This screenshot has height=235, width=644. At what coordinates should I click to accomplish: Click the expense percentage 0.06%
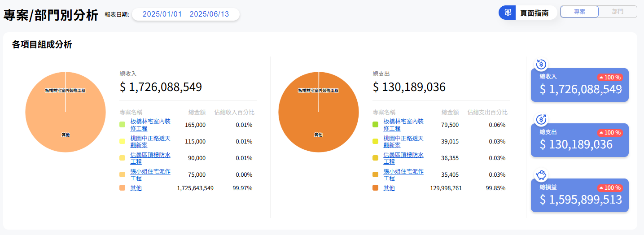pos(497,125)
